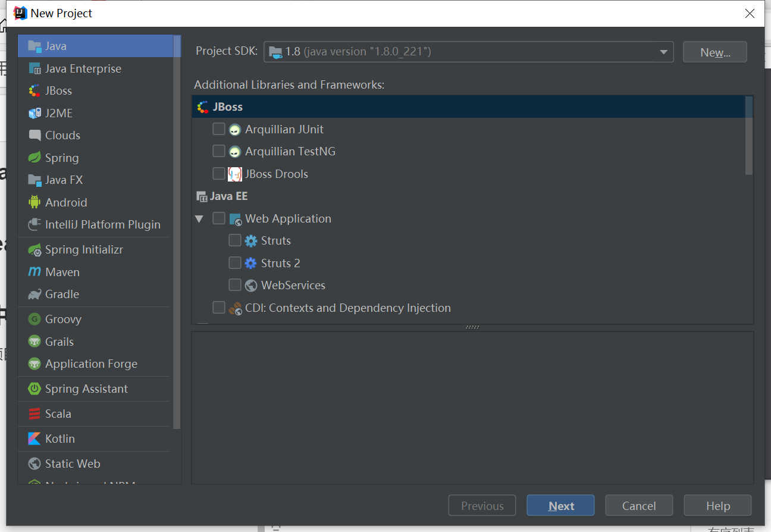Enable the Arquillian JUnit checkbox
The image size is (771, 532).
[x=219, y=129]
